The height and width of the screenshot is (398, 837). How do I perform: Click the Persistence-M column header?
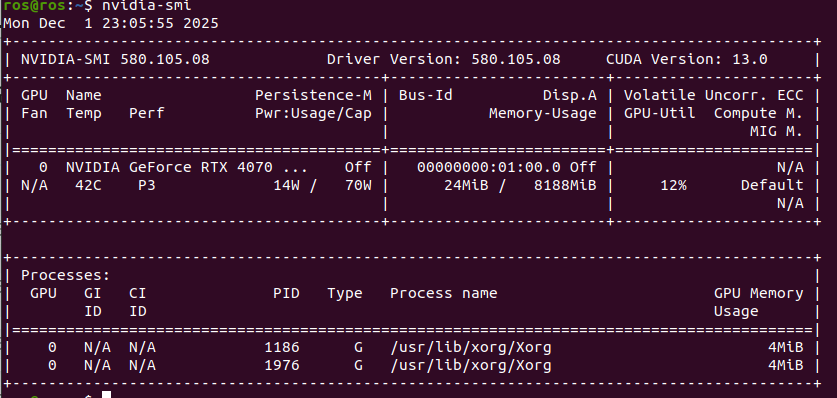click(313, 95)
